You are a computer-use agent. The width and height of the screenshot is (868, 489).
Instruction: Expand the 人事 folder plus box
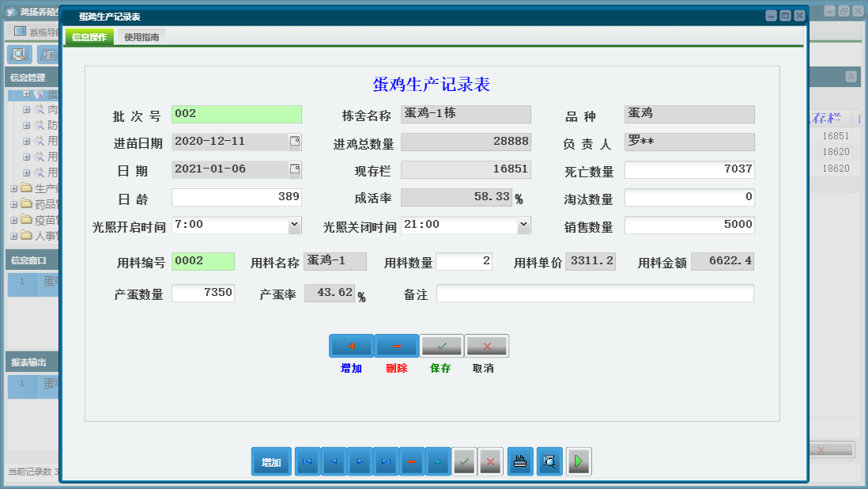coord(14,236)
